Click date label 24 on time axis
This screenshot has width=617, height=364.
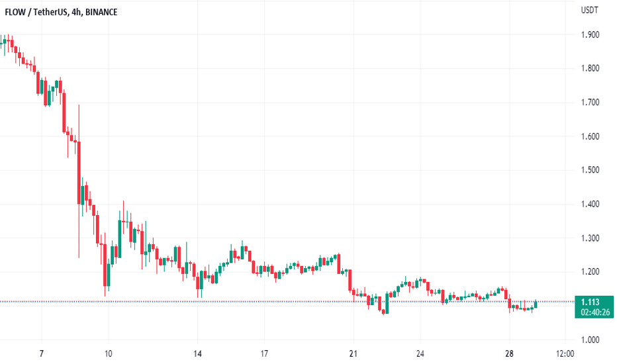[x=420, y=353]
